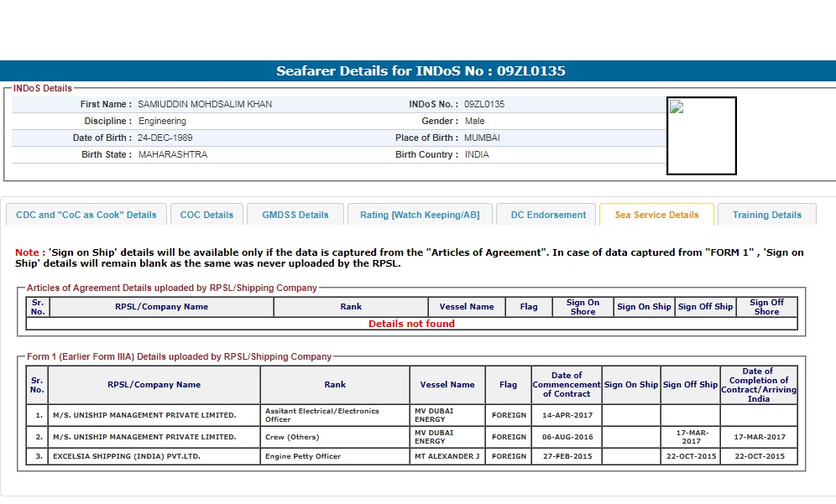Switch to the COC Details tab
Viewport: 836px width, 504px height.
[x=206, y=215]
